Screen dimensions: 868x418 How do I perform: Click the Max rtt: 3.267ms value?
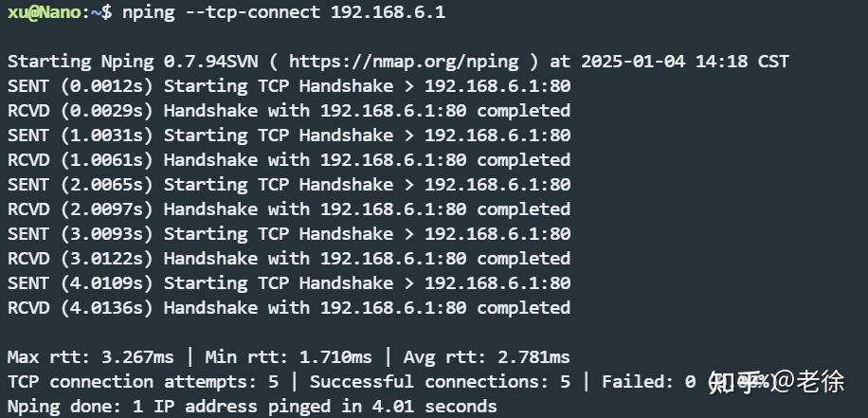tap(91, 357)
